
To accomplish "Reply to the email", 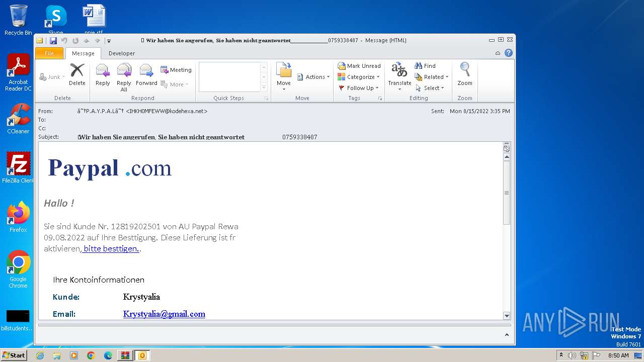I will (x=103, y=75).
